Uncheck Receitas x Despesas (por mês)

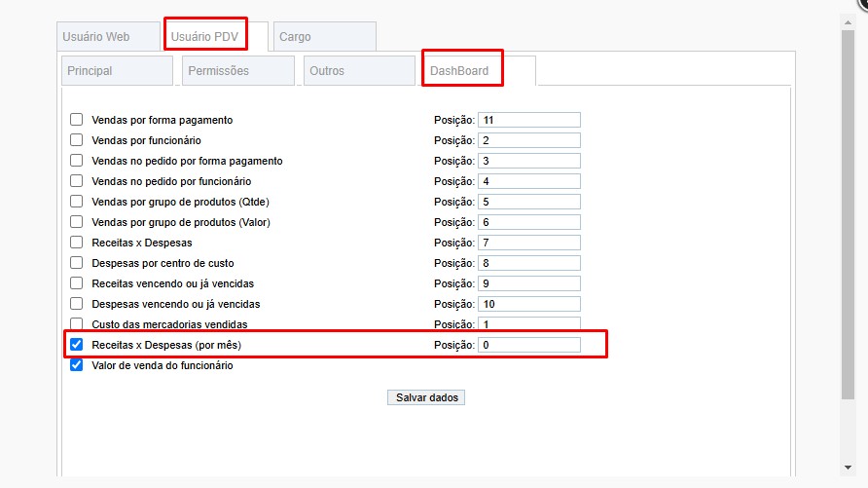pos(77,345)
